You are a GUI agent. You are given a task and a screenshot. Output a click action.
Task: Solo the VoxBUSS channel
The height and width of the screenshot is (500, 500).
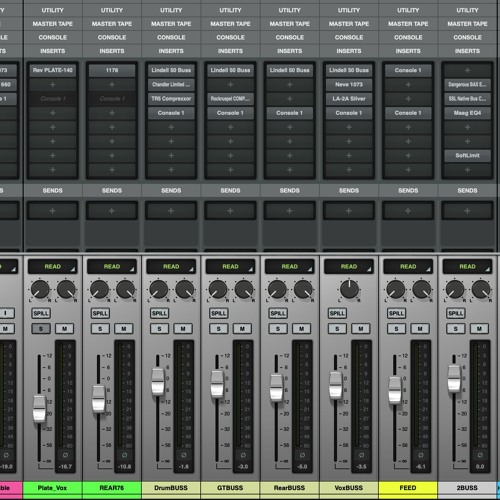click(x=337, y=329)
